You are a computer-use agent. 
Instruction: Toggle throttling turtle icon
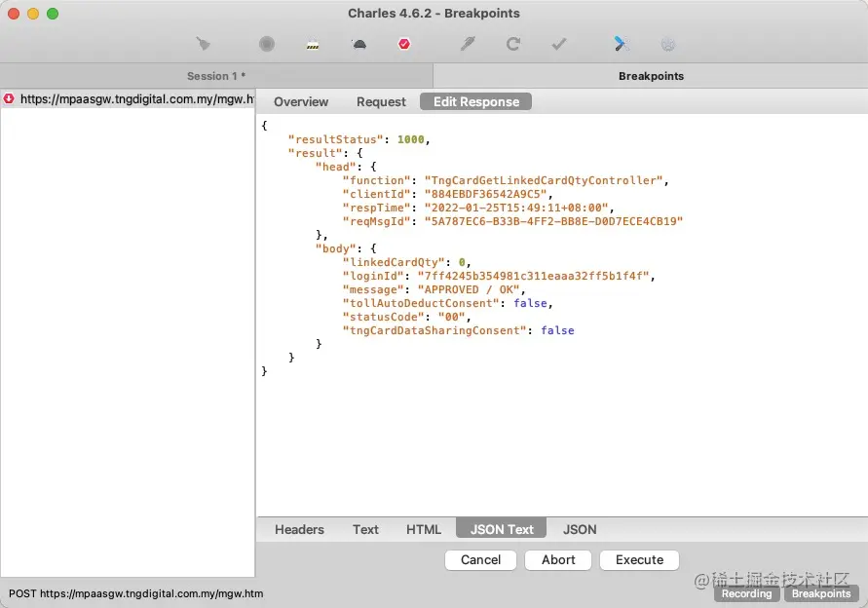[359, 44]
